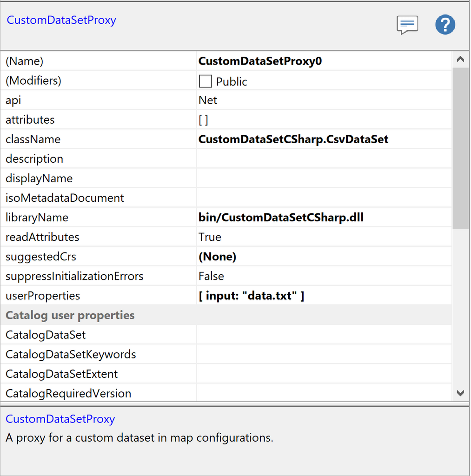Image resolution: width=471 pixels, height=476 pixels.
Task: Select the CatalogDataSet property label
Action: tap(46, 335)
